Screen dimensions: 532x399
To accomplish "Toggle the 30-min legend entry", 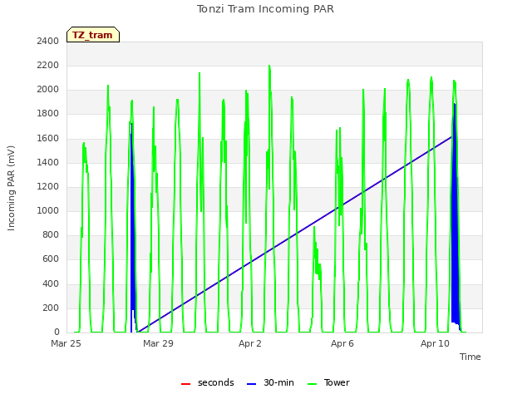I will [x=270, y=382].
